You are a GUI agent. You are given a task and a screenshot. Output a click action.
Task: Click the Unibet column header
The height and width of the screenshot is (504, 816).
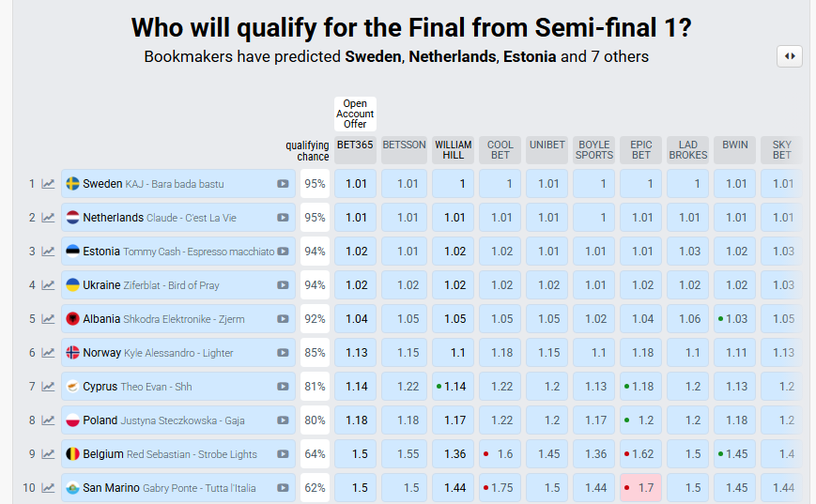pos(547,145)
